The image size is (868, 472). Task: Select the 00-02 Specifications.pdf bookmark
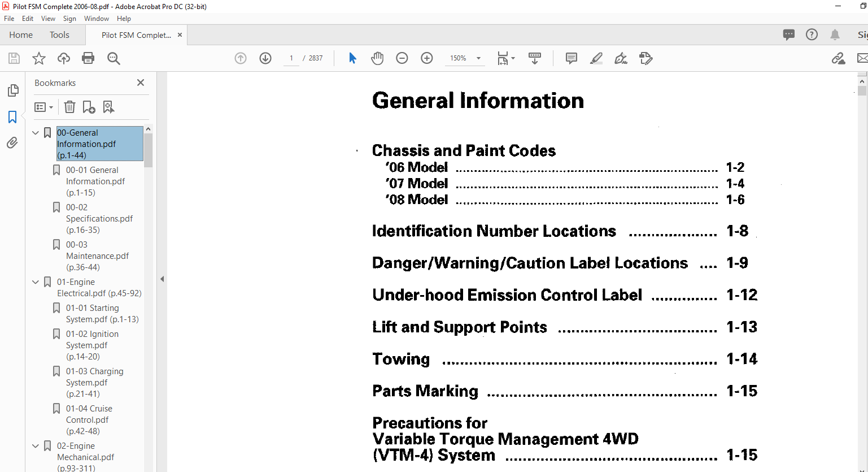click(99, 219)
